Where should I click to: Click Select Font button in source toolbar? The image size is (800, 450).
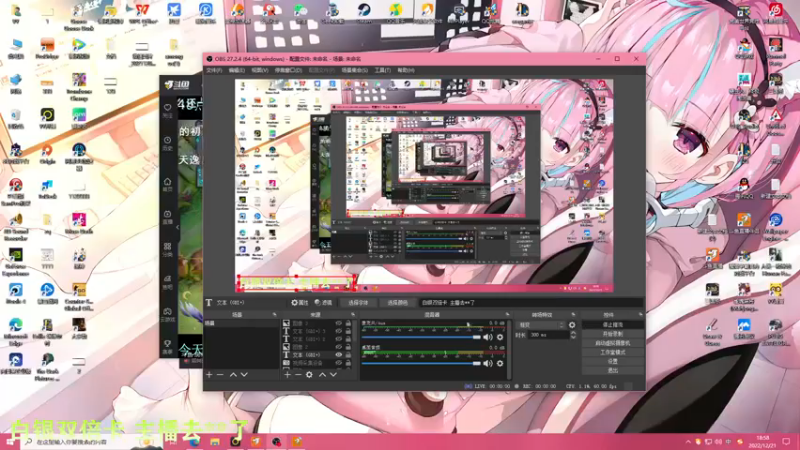coord(358,303)
